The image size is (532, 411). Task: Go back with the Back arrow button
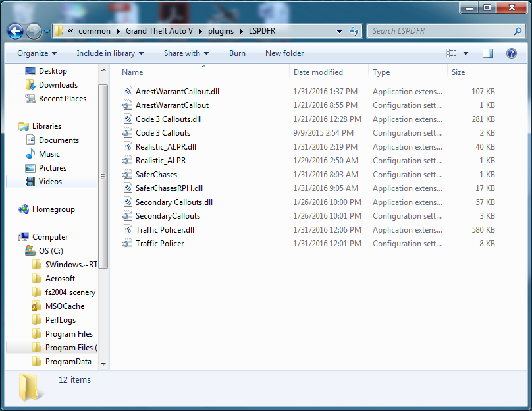tap(15, 32)
